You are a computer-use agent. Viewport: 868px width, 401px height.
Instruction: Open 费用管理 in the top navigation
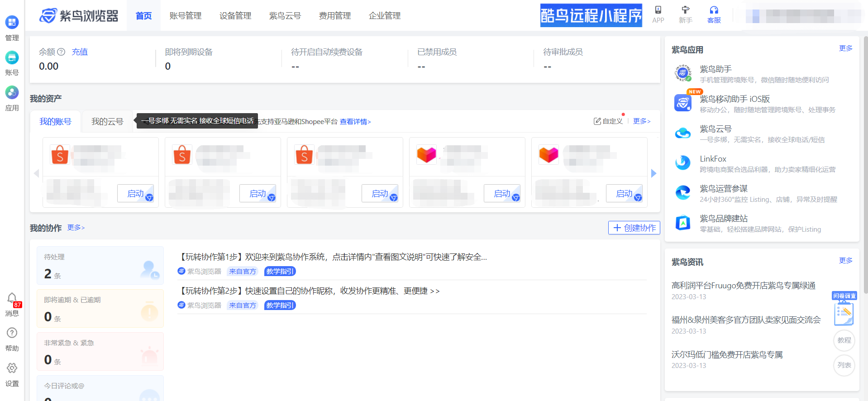pyautogui.click(x=335, y=16)
